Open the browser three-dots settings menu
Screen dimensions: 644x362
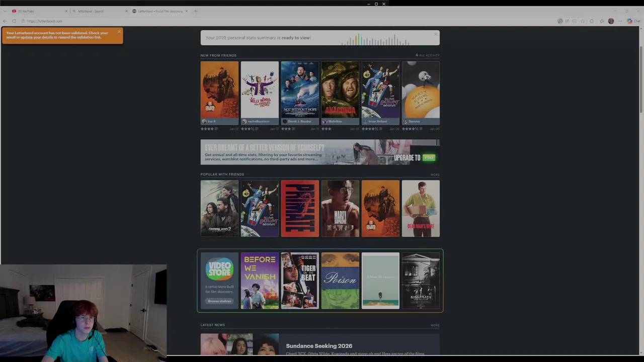click(620, 21)
